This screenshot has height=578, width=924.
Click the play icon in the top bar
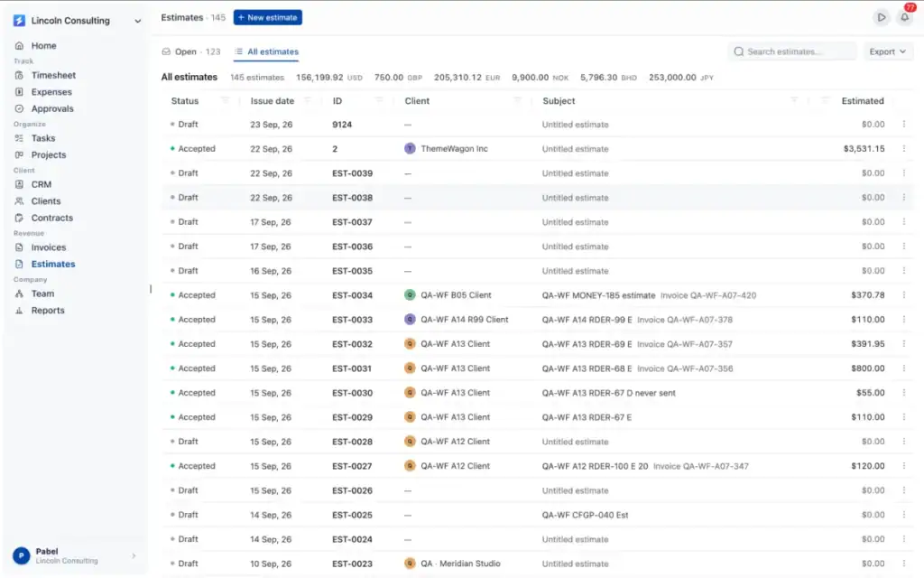pos(881,18)
